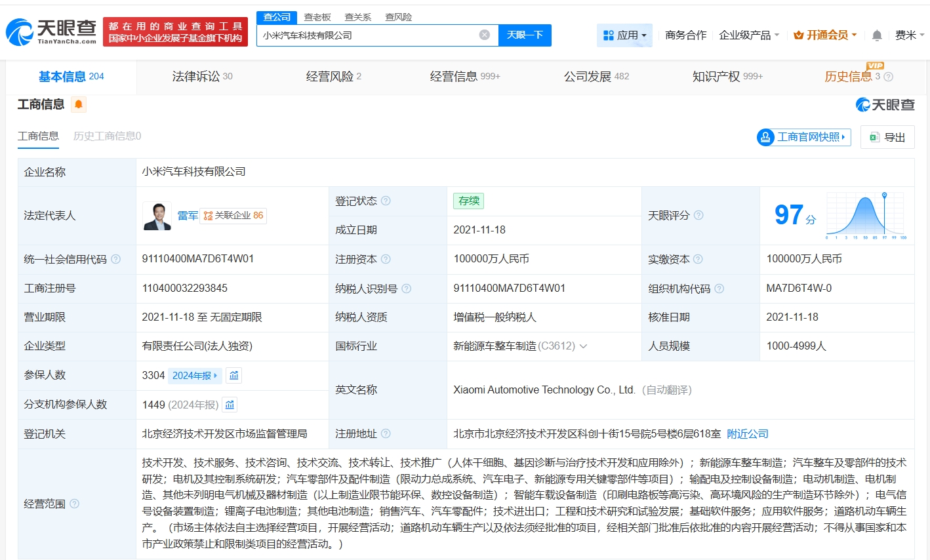Switch to the 法律诉讼 tab
This screenshot has width=930, height=560.
(202, 77)
